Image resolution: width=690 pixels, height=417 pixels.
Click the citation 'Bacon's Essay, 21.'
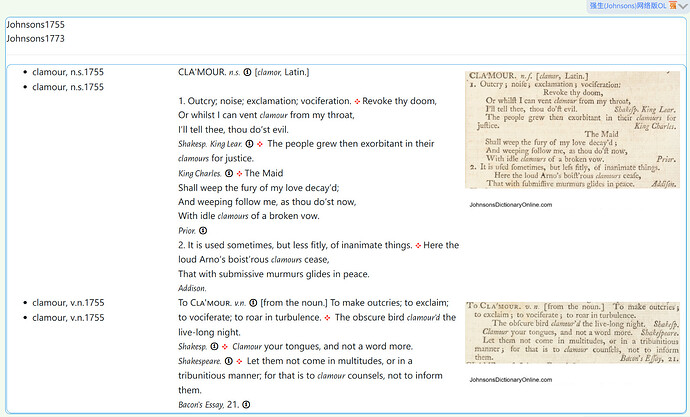click(208, 404)
